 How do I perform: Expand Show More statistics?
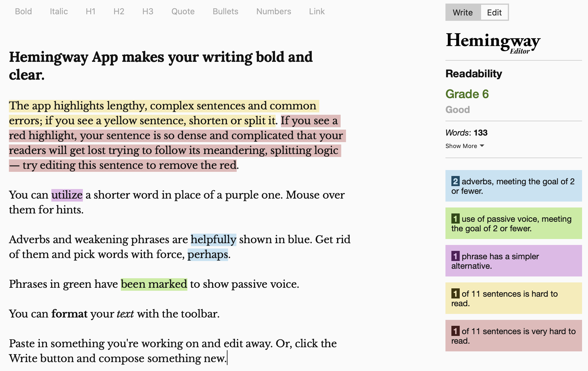coord(461,146)
